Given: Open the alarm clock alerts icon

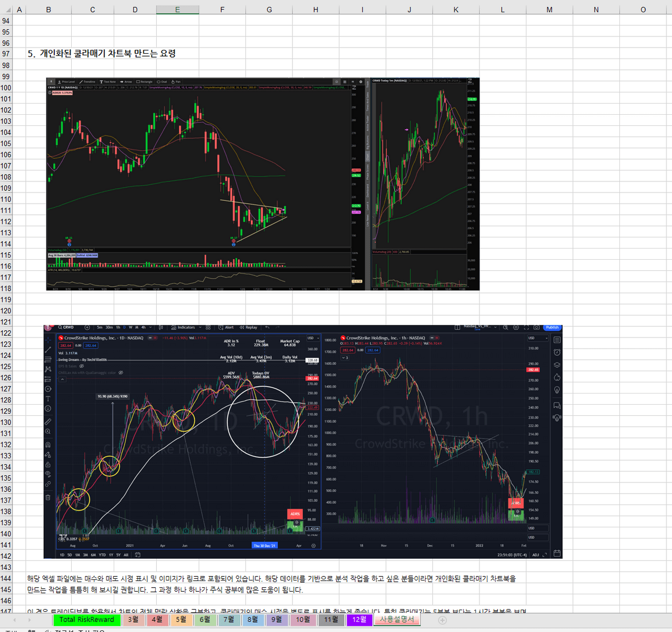Looking at the screenshot, I should 557,352.
